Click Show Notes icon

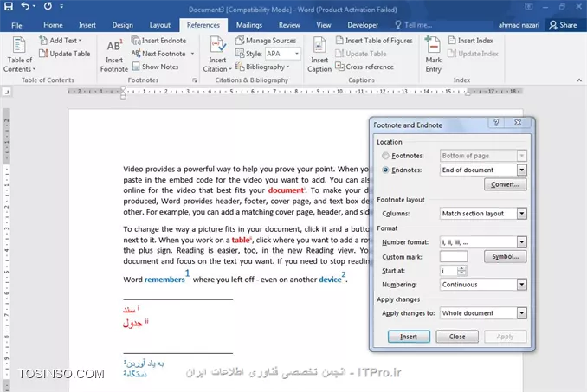pyautogui.click(x=136, y=67)
